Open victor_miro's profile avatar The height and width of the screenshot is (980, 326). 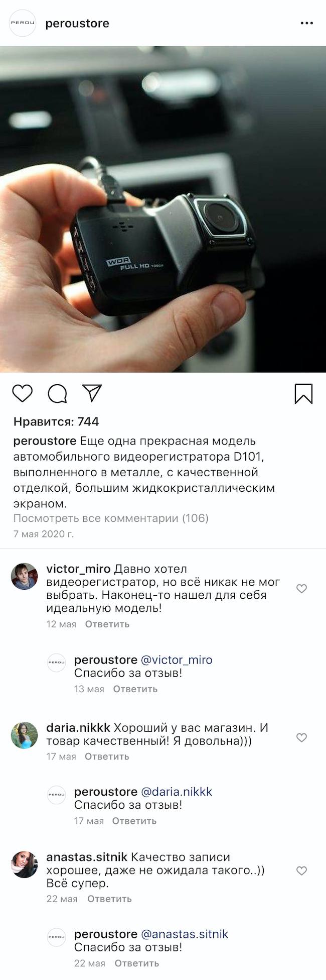pos(25,576)
